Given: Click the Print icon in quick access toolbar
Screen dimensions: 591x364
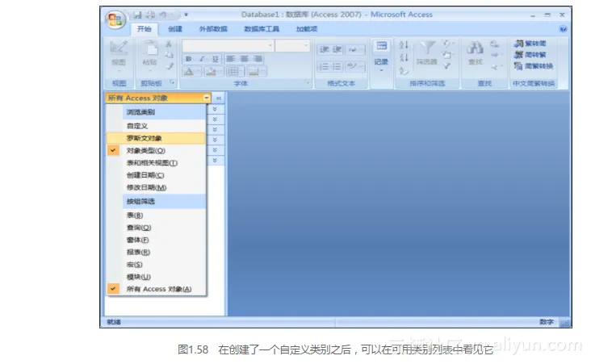Looking at the screenshot, I should [x=150, y=15].
